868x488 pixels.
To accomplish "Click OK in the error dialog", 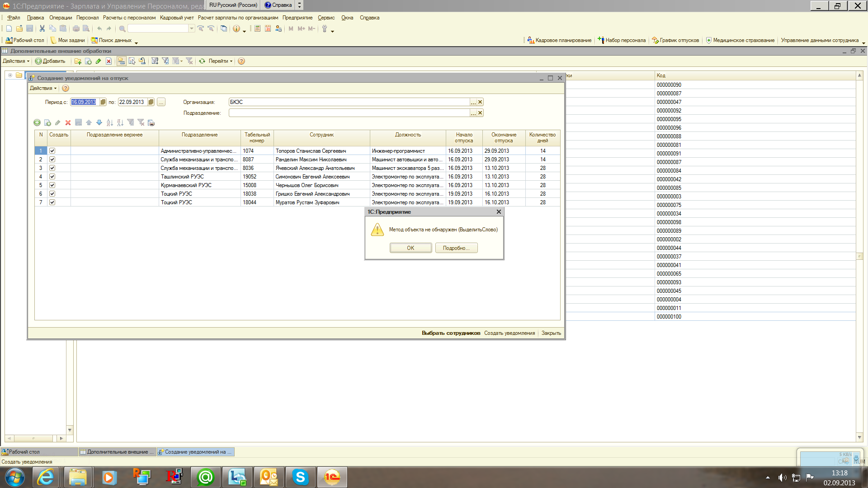I will pyautogui.click(x=410, y=248).
